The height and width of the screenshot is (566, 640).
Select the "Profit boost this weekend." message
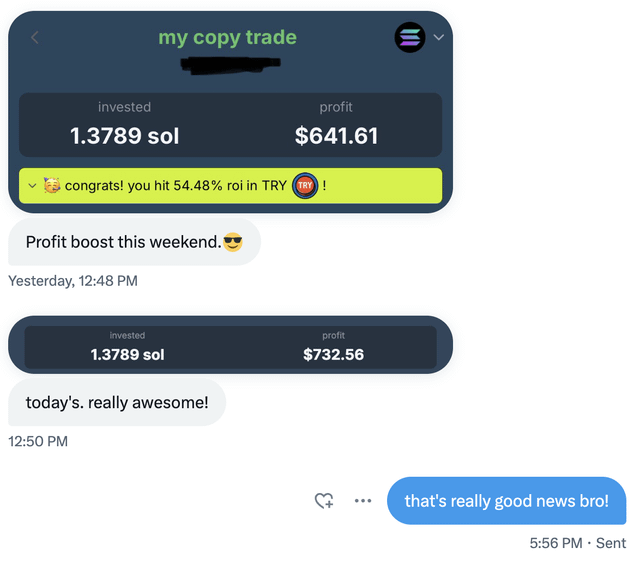pos(122,242)
